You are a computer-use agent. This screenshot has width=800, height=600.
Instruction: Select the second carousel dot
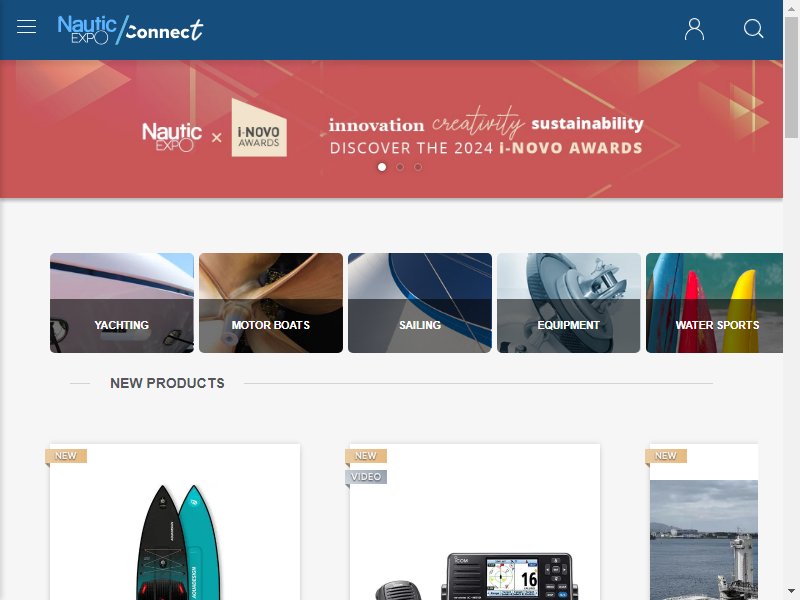coord(400,167)
